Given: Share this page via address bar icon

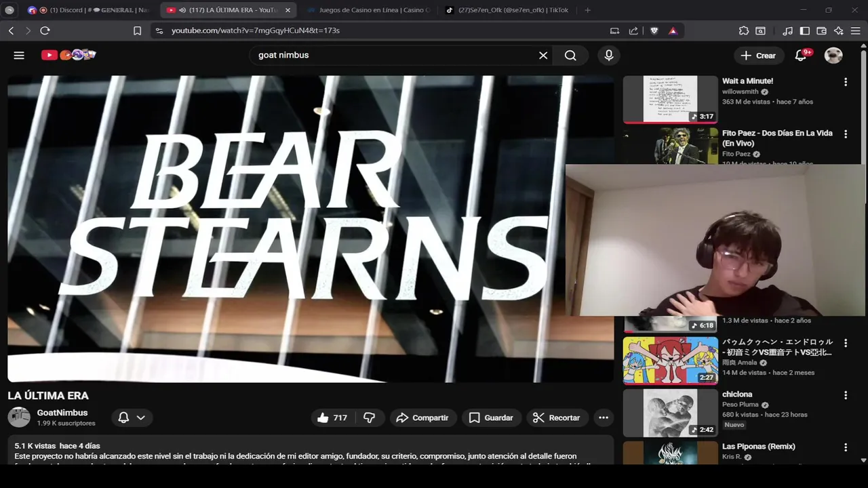Looking at the screenshot, I should (633, 30).
